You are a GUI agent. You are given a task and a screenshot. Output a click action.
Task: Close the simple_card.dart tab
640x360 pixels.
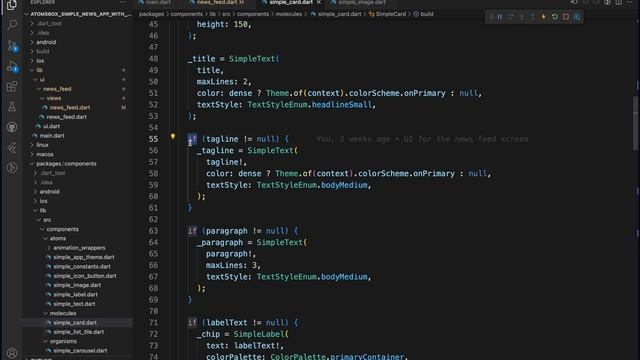319,2
